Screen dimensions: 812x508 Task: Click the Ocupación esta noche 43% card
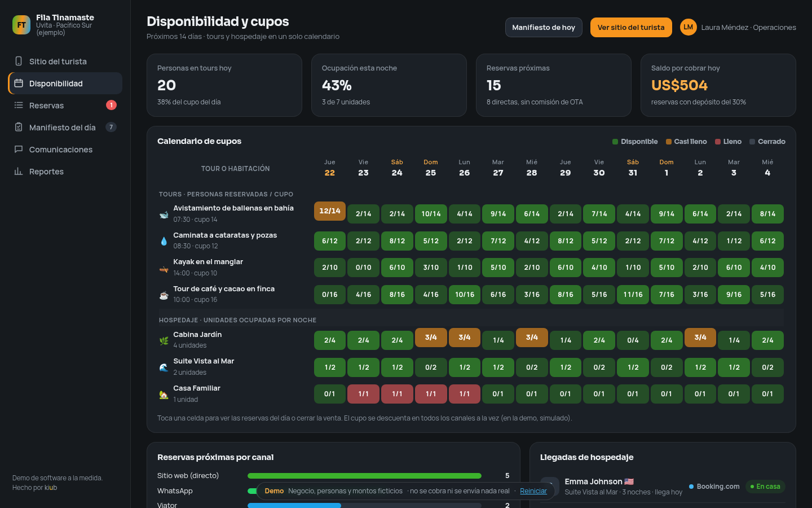pyautogui.click(x=389, y=85)
